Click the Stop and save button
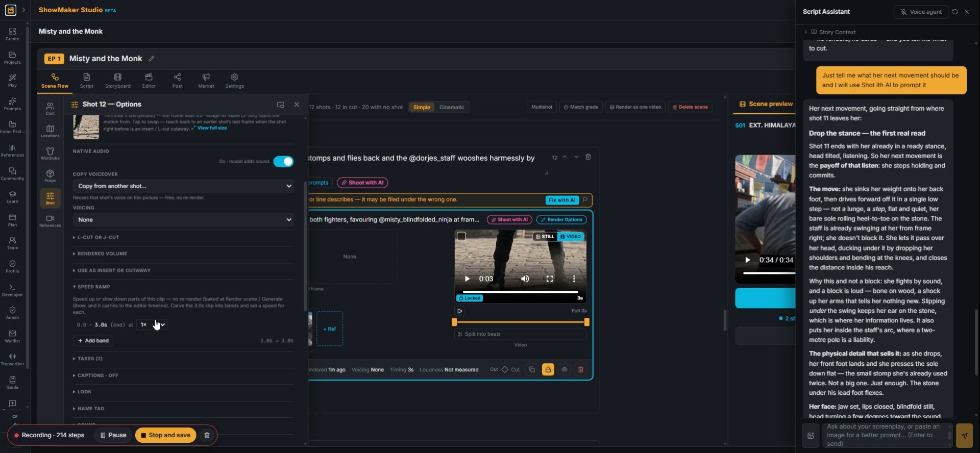 165,435
